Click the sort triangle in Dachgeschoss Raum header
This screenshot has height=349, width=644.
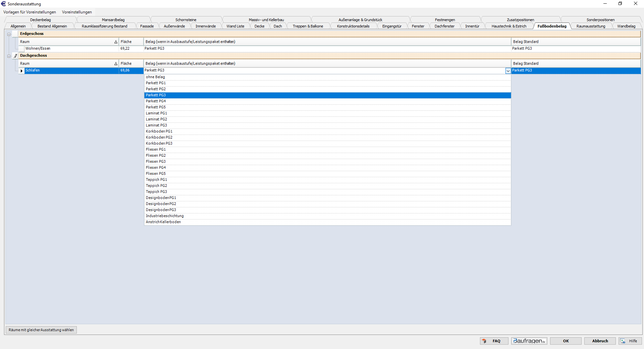pyautogui.click(x=116, y=64)
